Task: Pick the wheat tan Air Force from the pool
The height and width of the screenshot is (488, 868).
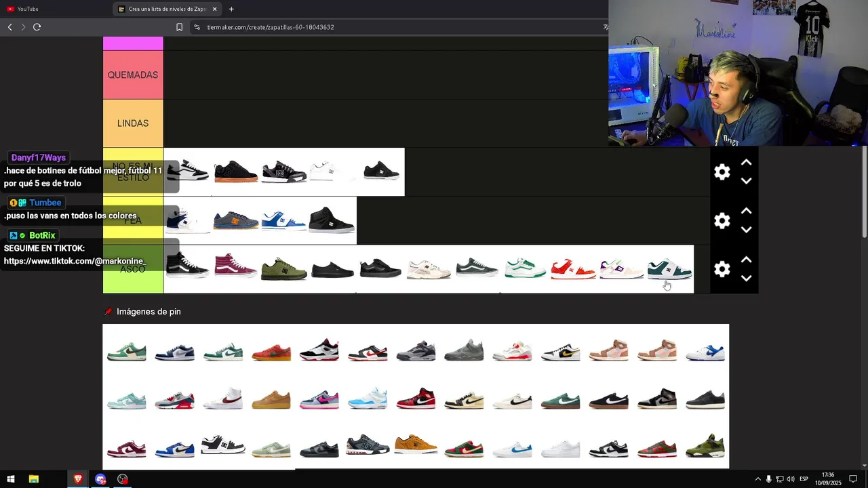Action: click(271, 400)
